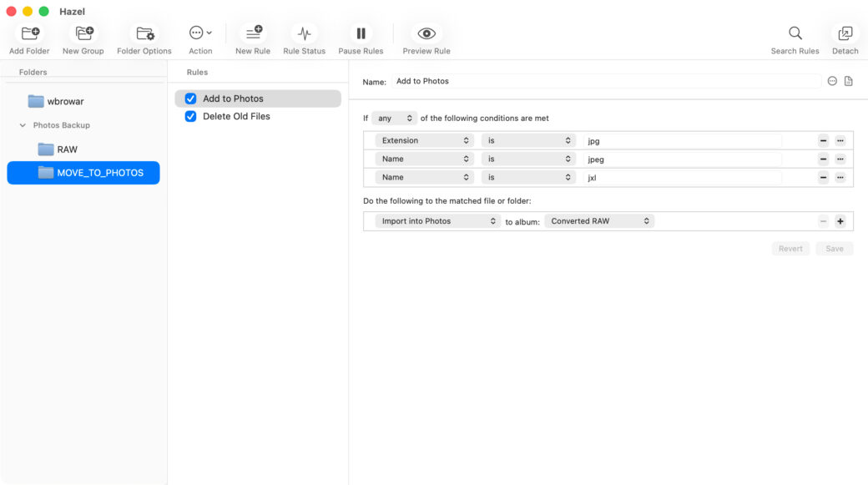868x485 pixels.
Task: Remove the jxl condition row
Action: point(823,177)
